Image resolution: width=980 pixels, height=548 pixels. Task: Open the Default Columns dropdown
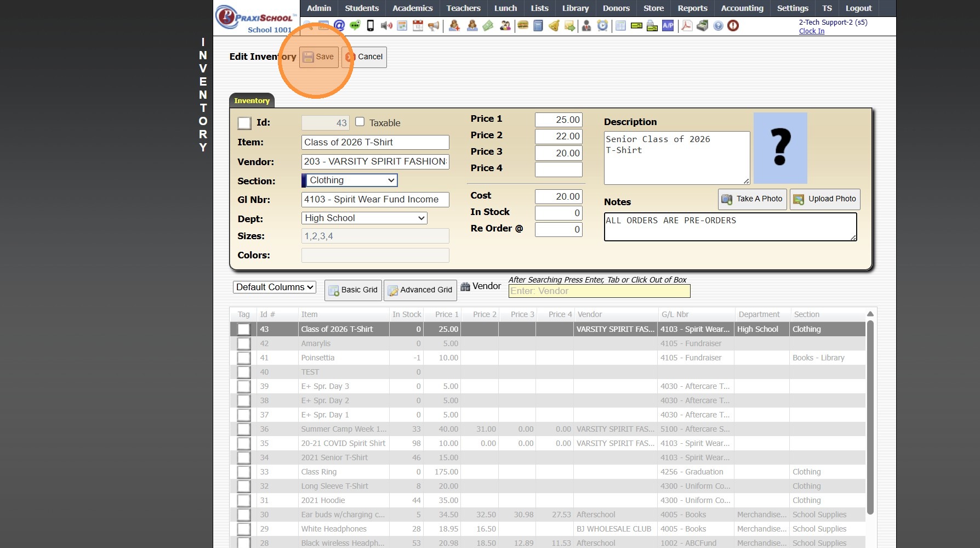tap(275, 287)
